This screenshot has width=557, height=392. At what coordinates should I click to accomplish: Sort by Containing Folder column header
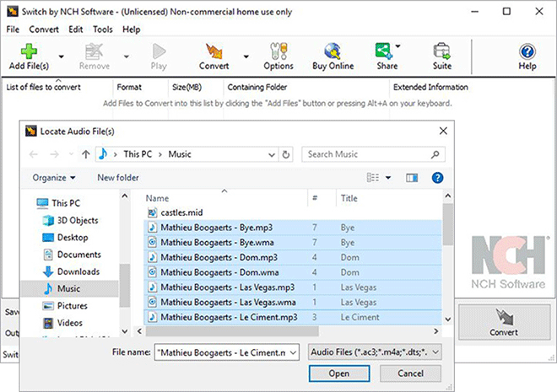[306, 88]
